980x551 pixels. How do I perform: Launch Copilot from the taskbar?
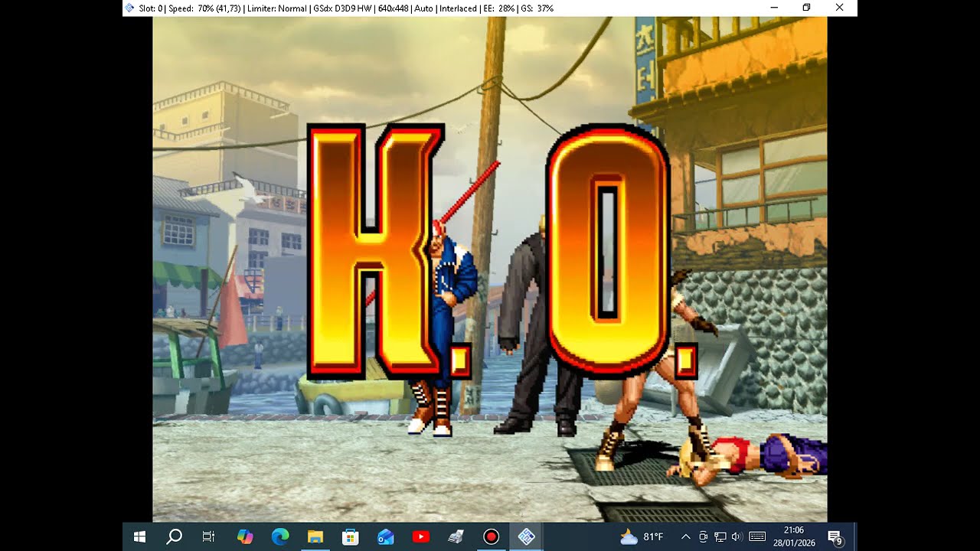click(x=245, y=536)
